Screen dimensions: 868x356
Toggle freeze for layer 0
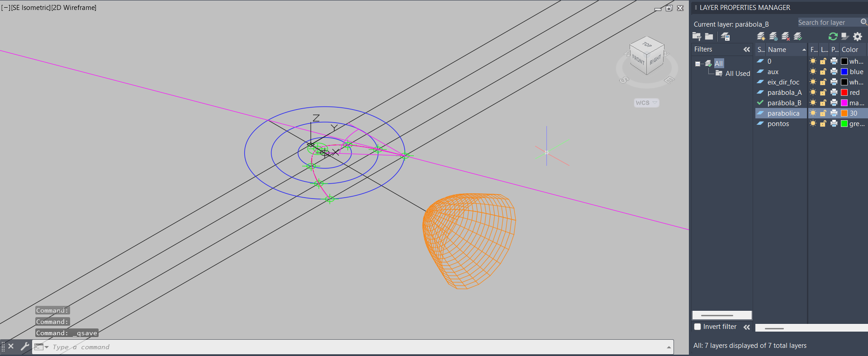813,61
